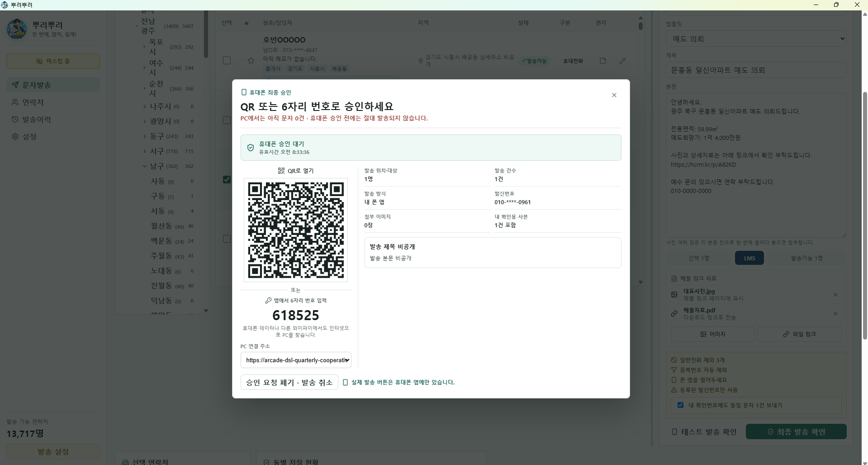Click the phone icon beside 실제 발송 버튼은
The image size is (868, 465).
pos(346,382)
